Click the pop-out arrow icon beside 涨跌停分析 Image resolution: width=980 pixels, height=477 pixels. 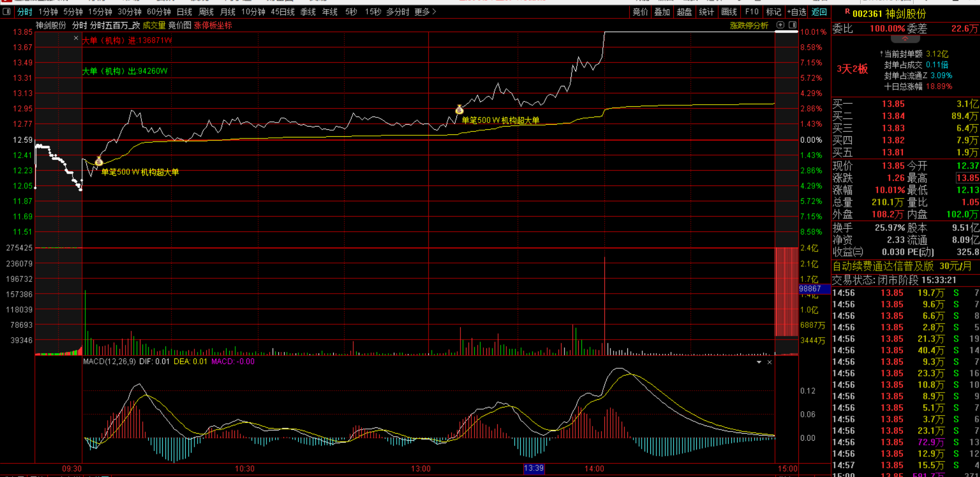pos(780,25)
